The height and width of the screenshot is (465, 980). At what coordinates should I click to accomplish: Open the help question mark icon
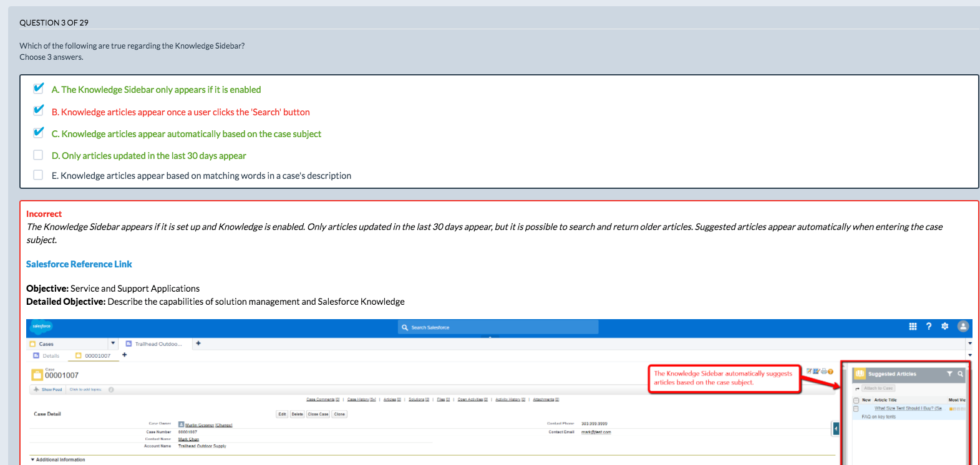(x=929, y=326)
